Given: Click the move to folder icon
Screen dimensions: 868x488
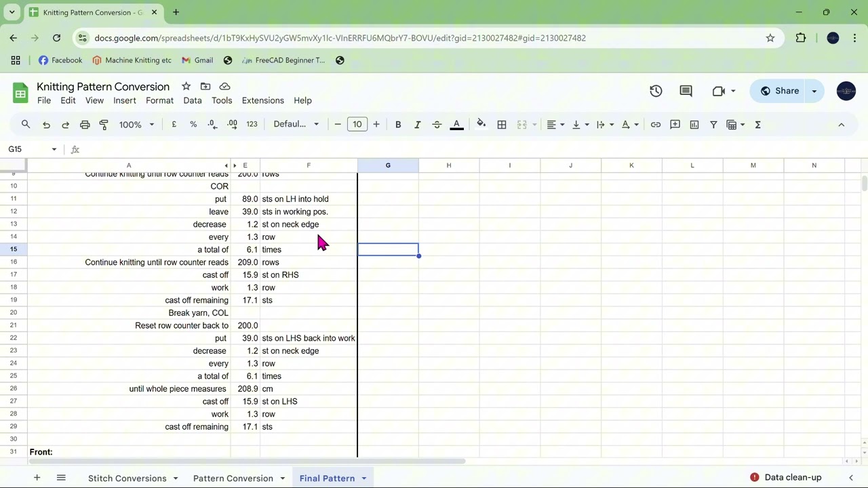Looking at the screenshot, I should pyautogui.click(x=205, y=86).
